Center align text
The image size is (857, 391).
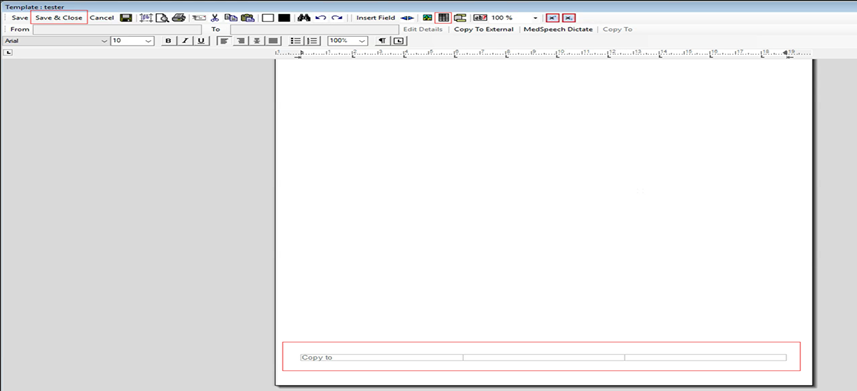click(256, 41)
